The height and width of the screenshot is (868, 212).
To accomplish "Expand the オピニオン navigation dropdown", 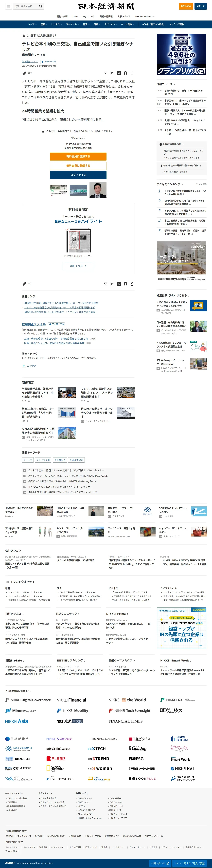I will tap(111, 24).
